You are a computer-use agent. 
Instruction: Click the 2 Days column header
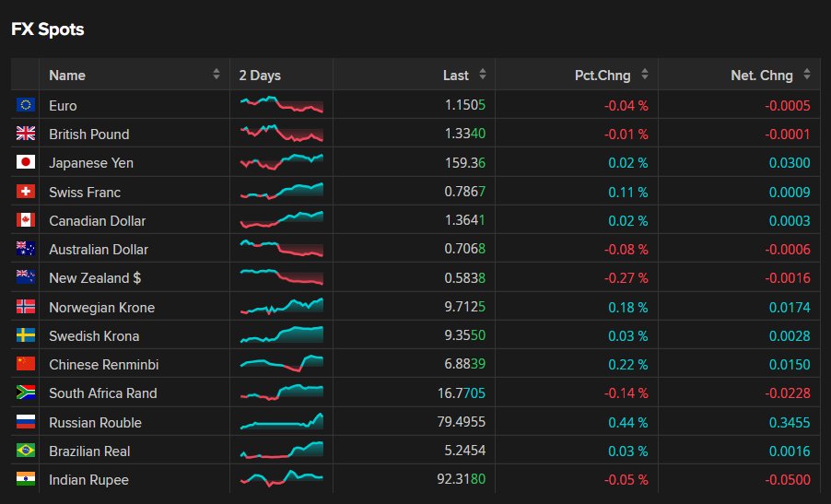(260, 76)
